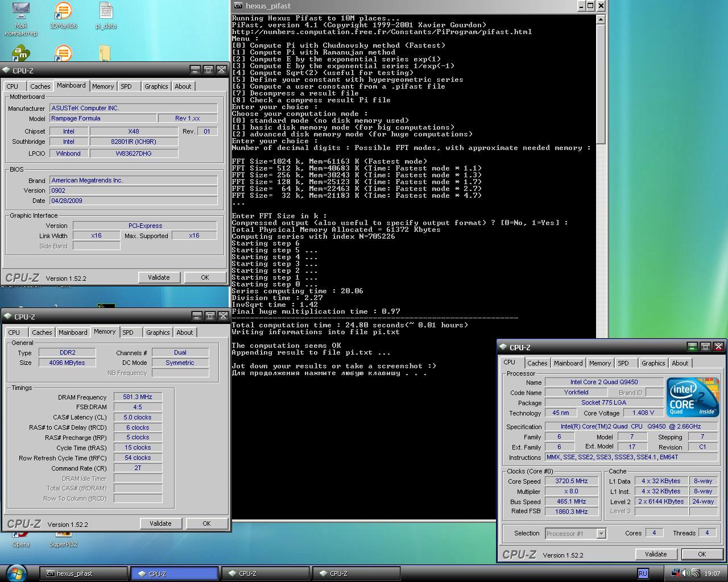728x582 pixels.
Task: Click Validate in the Memory CPU-Z window
Action: (160, 523)
